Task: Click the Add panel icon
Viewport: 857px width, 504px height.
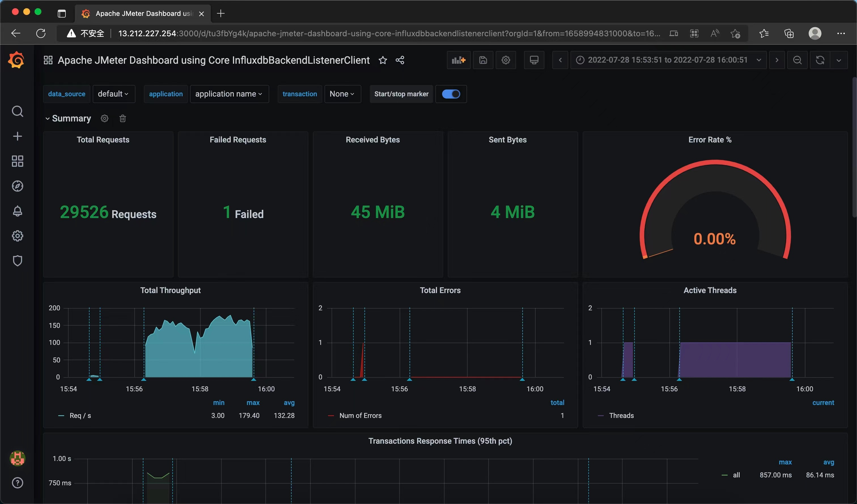Action: click(x=459, y=60)
